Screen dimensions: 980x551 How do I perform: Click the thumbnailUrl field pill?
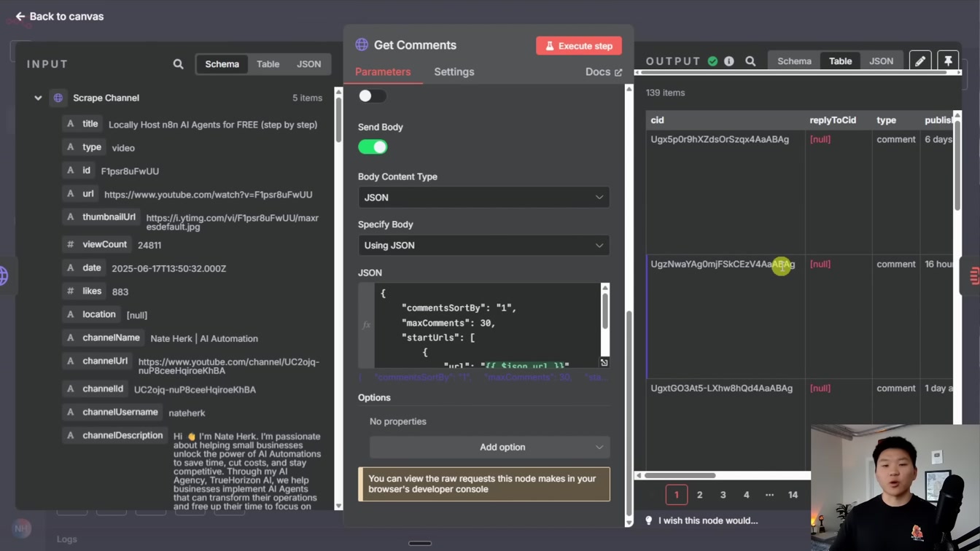coord(101,217)
